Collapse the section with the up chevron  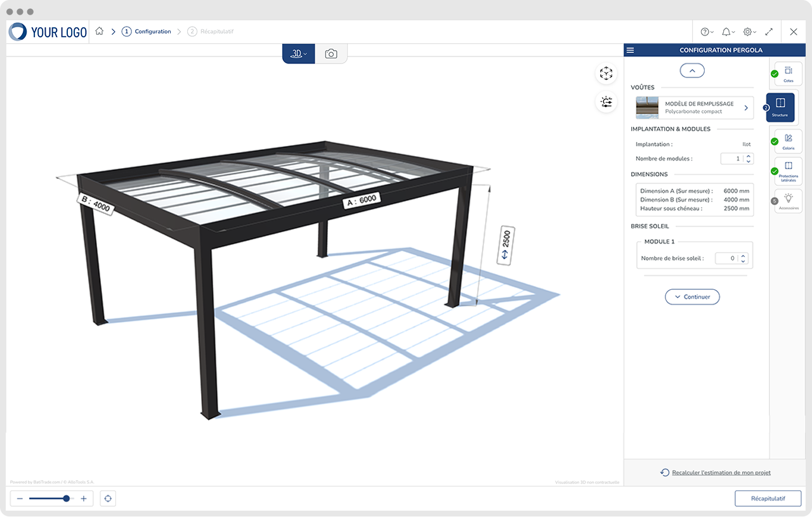pyautogui.click(x=692, y=71)
